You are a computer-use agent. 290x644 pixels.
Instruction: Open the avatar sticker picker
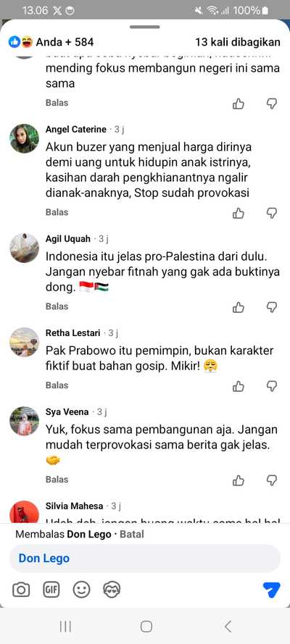click(112, 590)
